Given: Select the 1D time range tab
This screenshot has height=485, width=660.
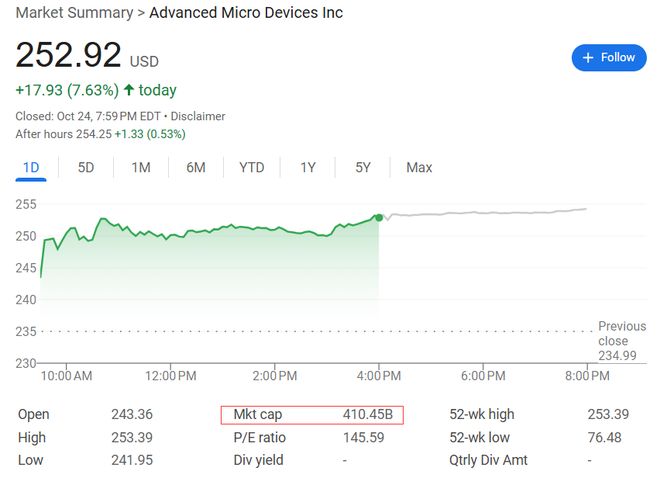Looking at the screenshot, I should (x=31, y=167).
